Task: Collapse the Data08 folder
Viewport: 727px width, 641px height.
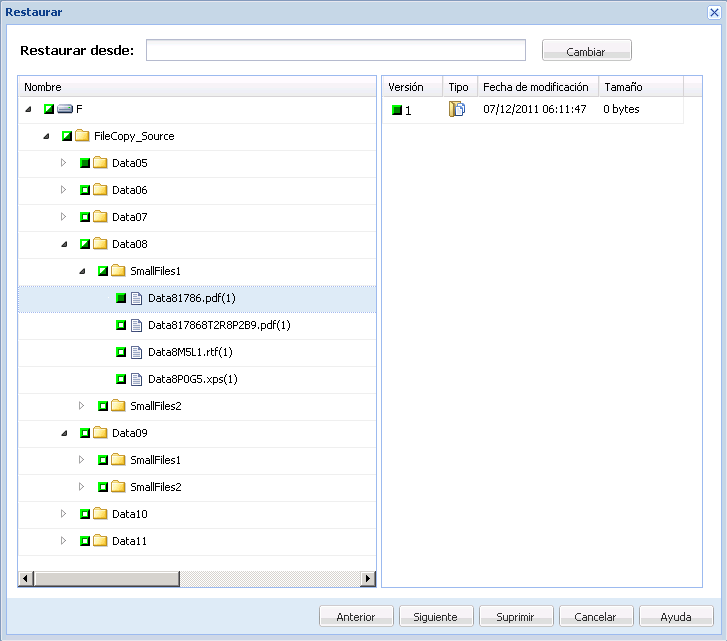Action: tap(64, 244)
